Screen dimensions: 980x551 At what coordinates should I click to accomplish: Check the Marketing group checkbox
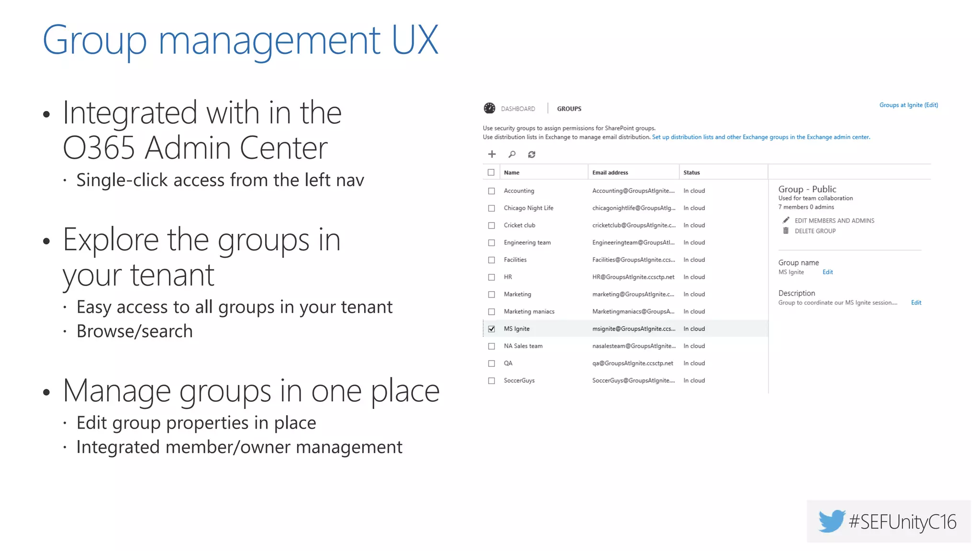(491, 294)
